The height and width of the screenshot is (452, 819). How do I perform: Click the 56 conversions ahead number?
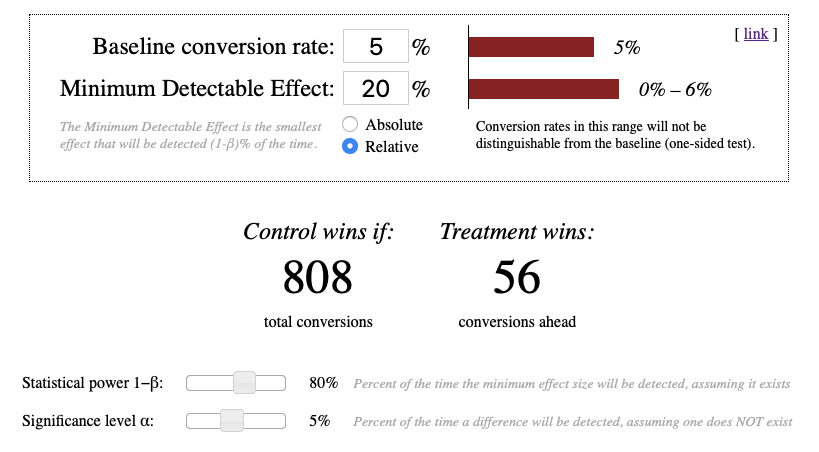[x=517, y=277]
